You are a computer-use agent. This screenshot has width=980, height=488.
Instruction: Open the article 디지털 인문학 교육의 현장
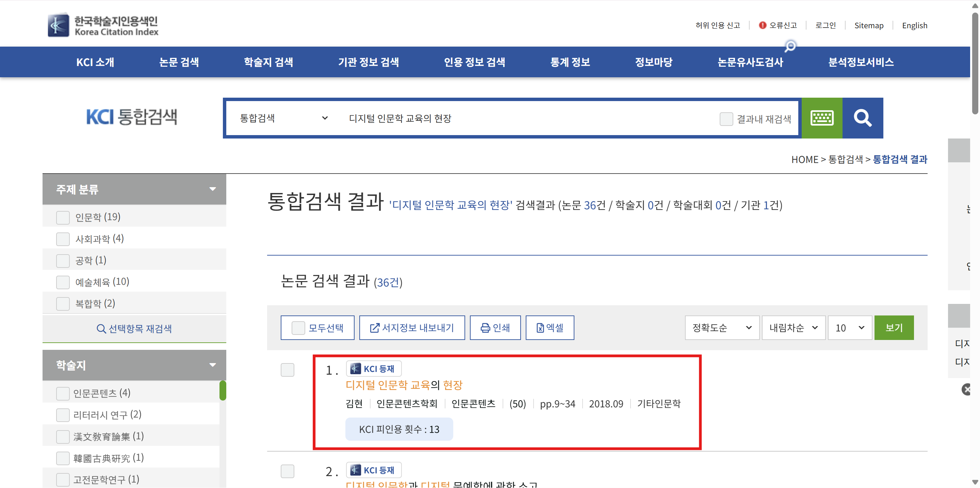click(x=403, y=385)
